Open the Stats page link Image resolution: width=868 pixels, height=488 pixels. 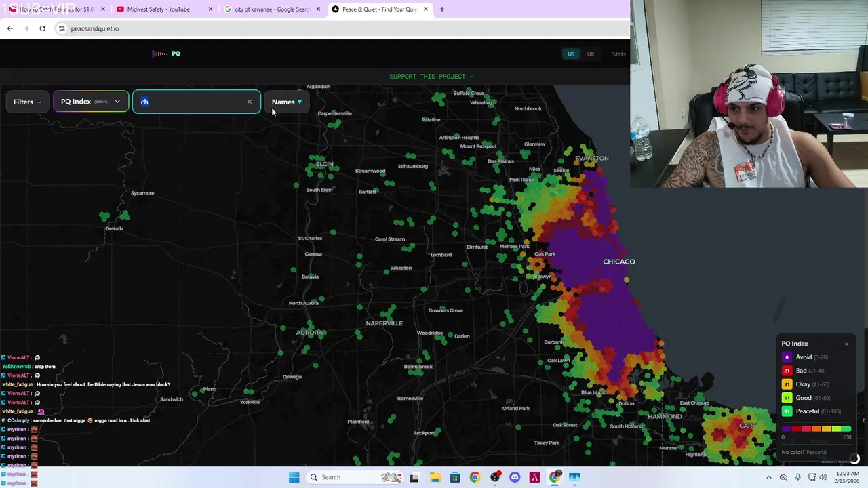click(619, 54)
